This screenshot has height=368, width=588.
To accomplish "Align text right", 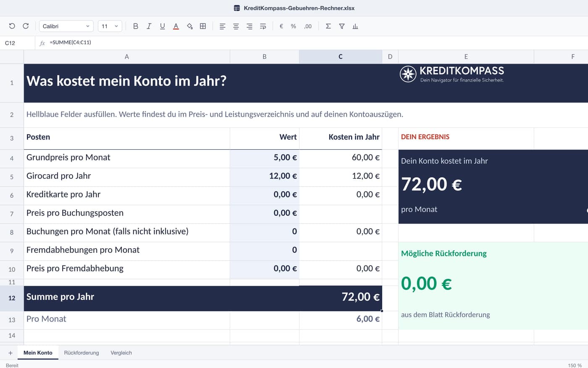I will tap(249, 26).
